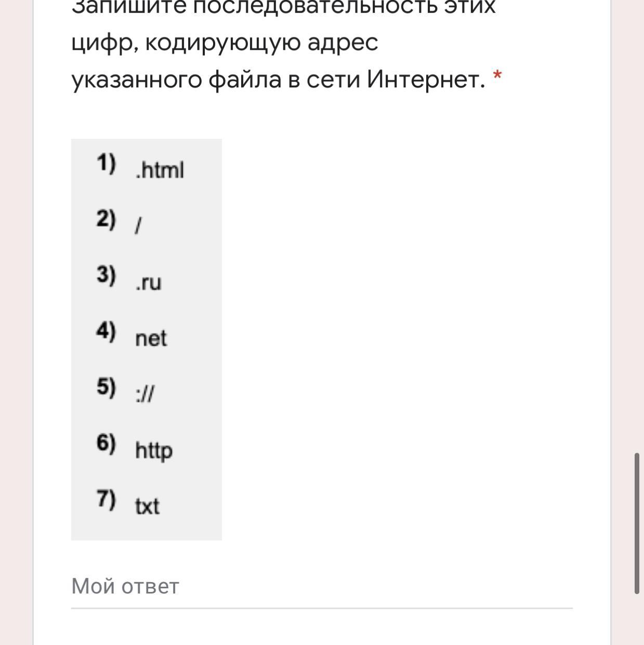Viewport: 644px width, 645px height.
Task: Click the word "файла" in the question text
Action: [245, 80]
